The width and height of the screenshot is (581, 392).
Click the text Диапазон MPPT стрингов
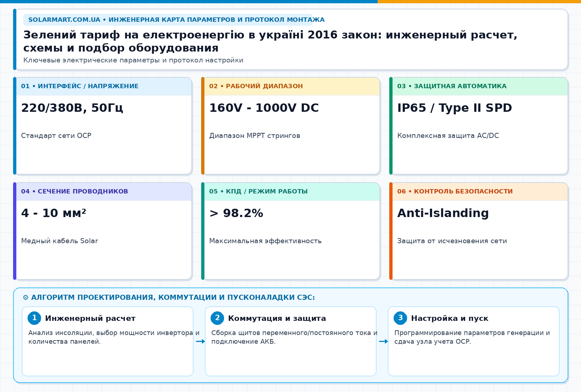pyautogui.click(x=255, y=136)
